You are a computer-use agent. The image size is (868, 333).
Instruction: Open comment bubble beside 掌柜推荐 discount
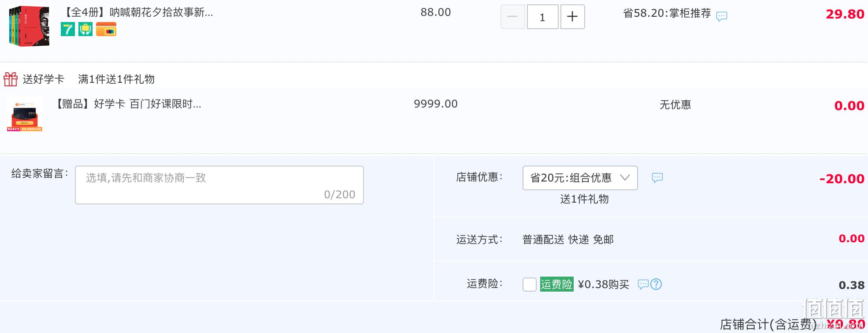pos(722,17)
